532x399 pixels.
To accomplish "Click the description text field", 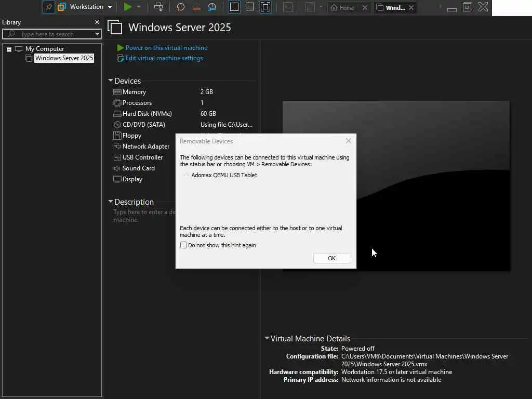I will 144,216.
